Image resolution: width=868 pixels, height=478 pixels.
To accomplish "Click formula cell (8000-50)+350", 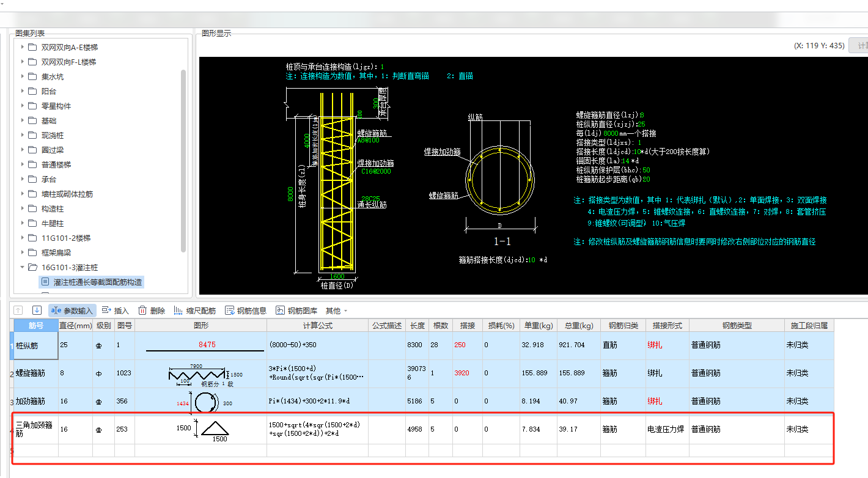I will tap(317, 345).
